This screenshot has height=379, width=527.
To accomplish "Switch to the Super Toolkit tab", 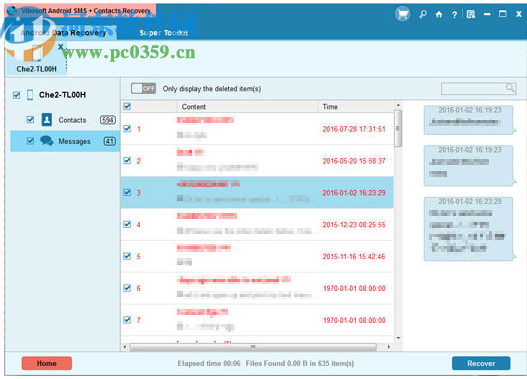I will pos(163,33).
